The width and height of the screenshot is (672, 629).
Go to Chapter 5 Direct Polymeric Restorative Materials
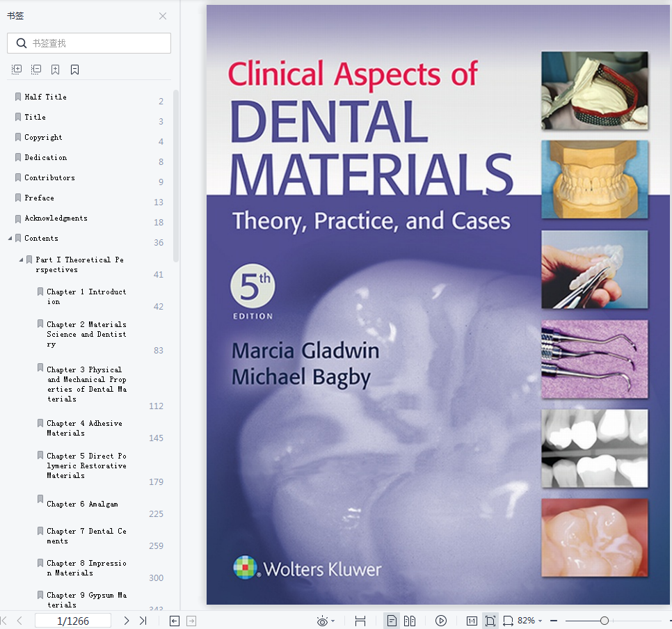(x=86, y=465)
